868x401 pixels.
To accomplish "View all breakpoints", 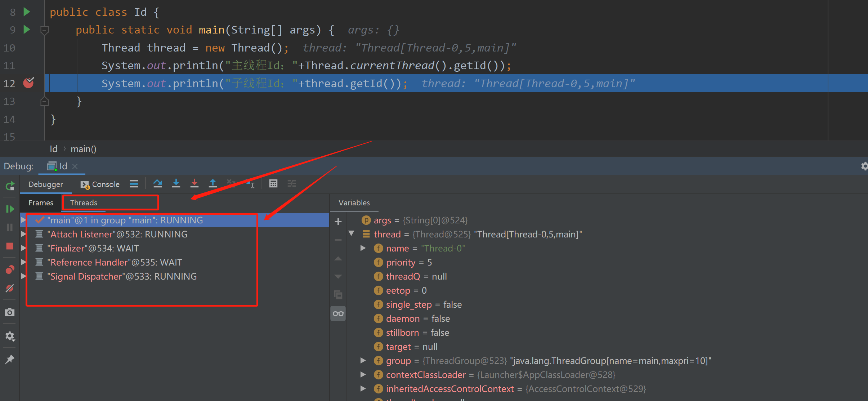I will [10, 269].
